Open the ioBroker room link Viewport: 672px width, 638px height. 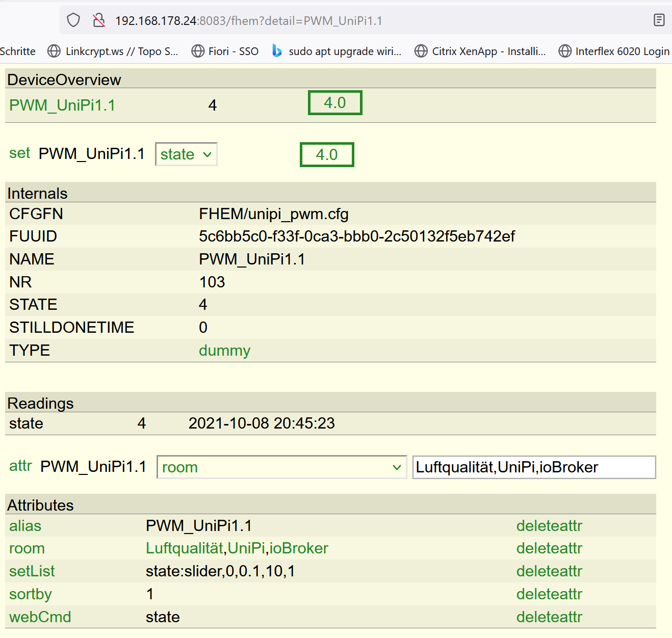tap(299, 548)
